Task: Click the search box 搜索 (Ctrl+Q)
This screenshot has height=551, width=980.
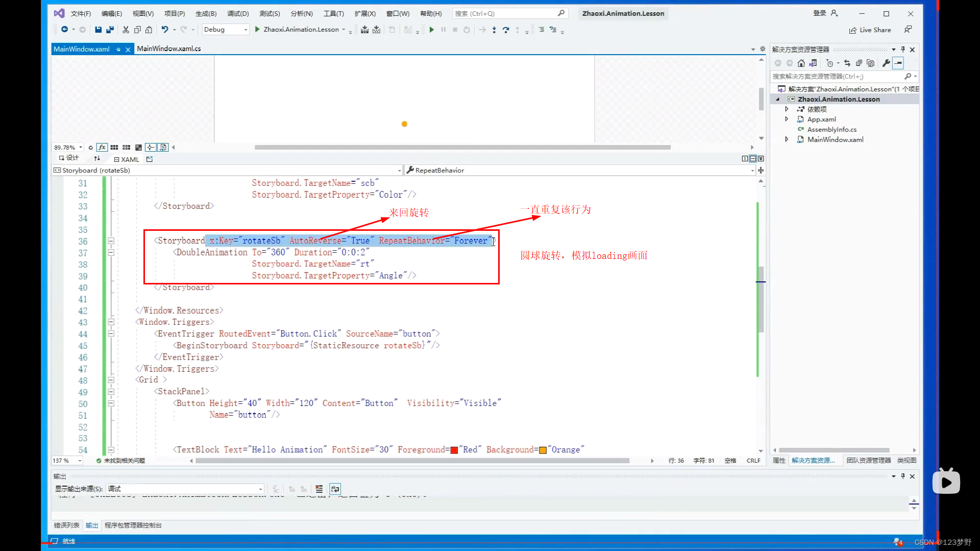Action: coord(509,13)
